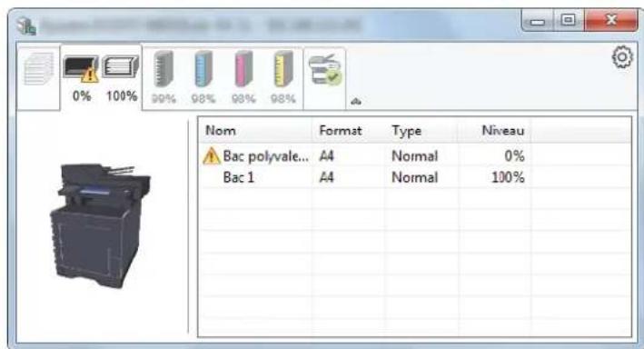Minimize the status monitor window
The height and width of the screenshot is (349, 644).
point(537,21)
